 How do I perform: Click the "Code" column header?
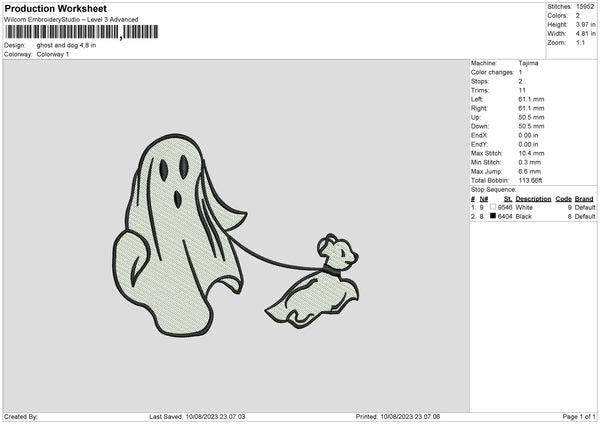(x=564, y=199)
